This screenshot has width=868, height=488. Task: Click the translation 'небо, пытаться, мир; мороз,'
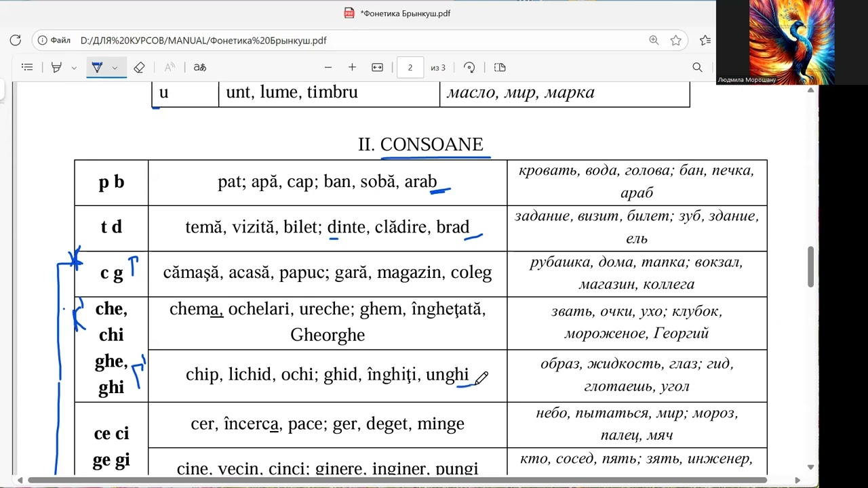pyautogui.click(x=637, y=413)
